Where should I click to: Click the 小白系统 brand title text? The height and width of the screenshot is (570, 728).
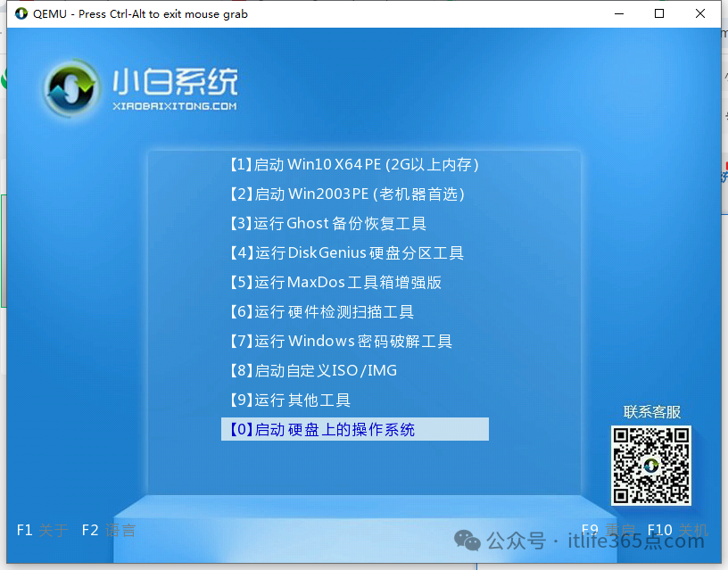[x=175, y=82]
